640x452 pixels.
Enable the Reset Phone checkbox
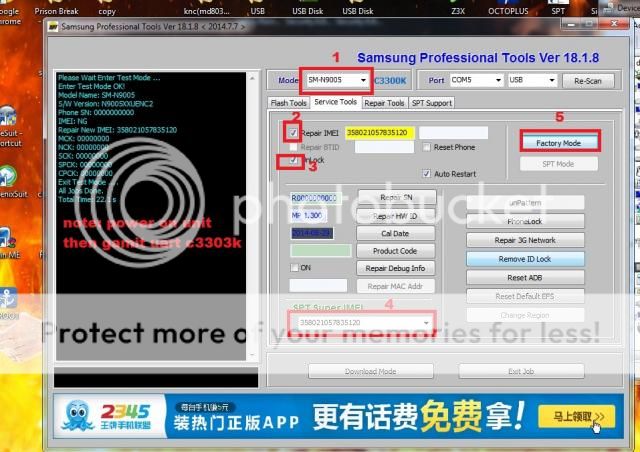(426, 147)
